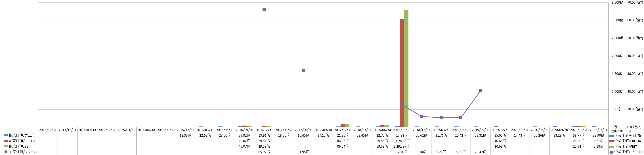This screenshot has height=155, width=644.
Task: Select the cell showing 86.54倍
Action: click(343, 146)
